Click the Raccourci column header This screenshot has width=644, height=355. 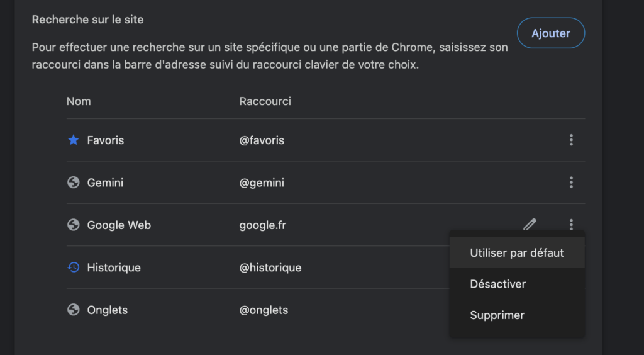[x=265, y=101]
